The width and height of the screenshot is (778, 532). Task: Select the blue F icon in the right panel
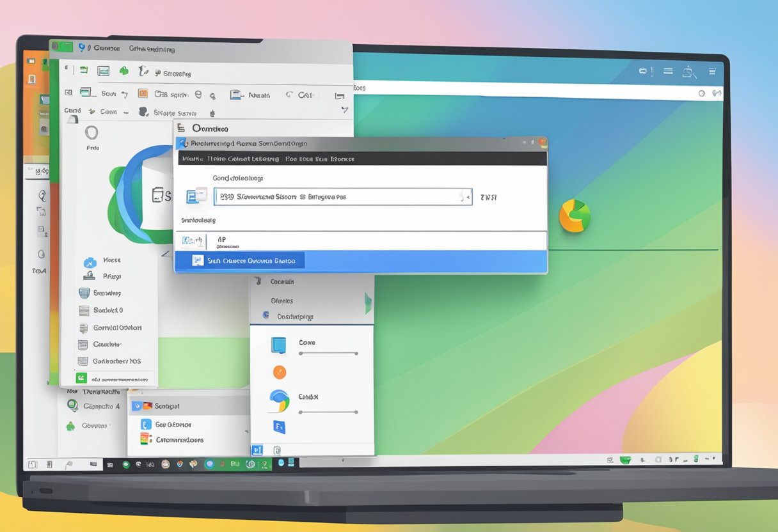tap(278, 426)
